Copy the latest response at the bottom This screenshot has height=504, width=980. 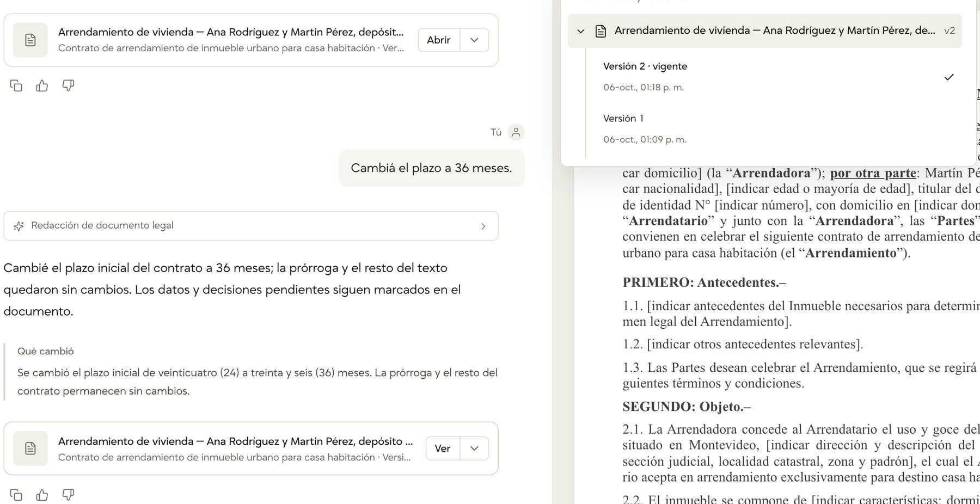click(x=16, y=495)
